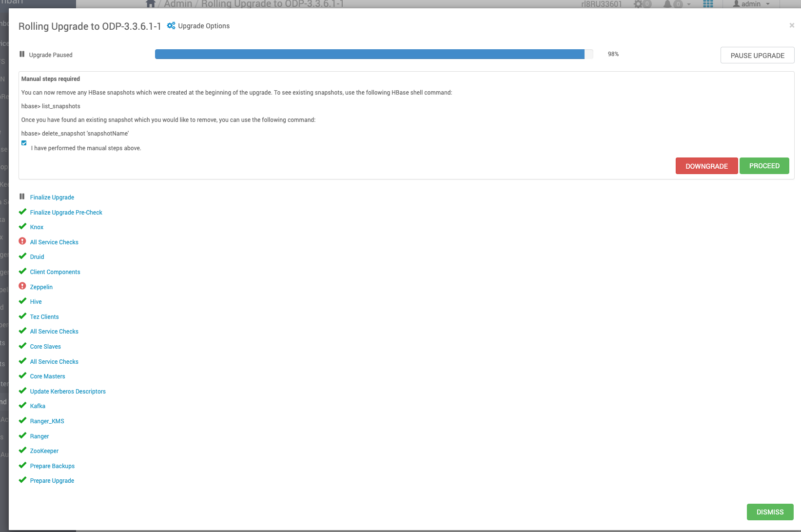Click the green checkmark beside ZooKeeper
The image size is (801, 532).
(22, 450)
